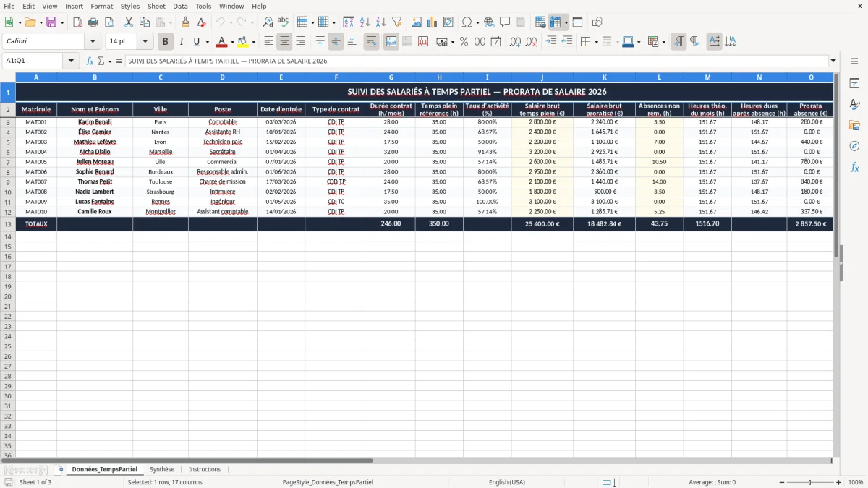Apply AutoFilter

click(397, 22)
